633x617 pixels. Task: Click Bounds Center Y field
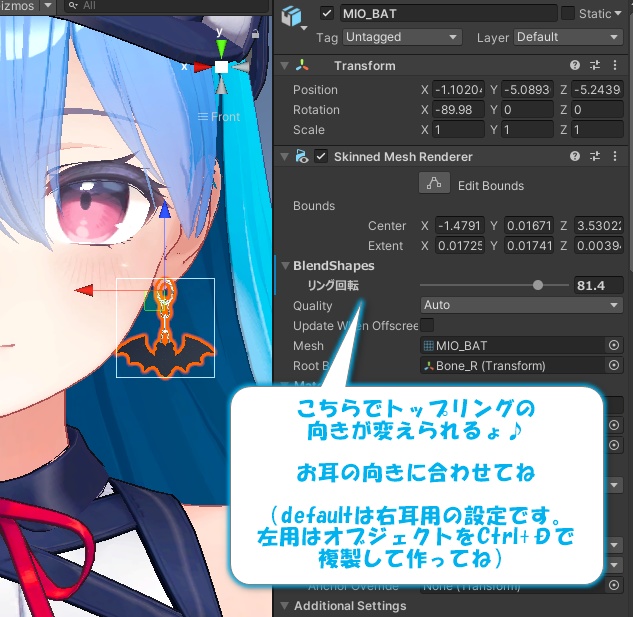[x=529, y=226]
